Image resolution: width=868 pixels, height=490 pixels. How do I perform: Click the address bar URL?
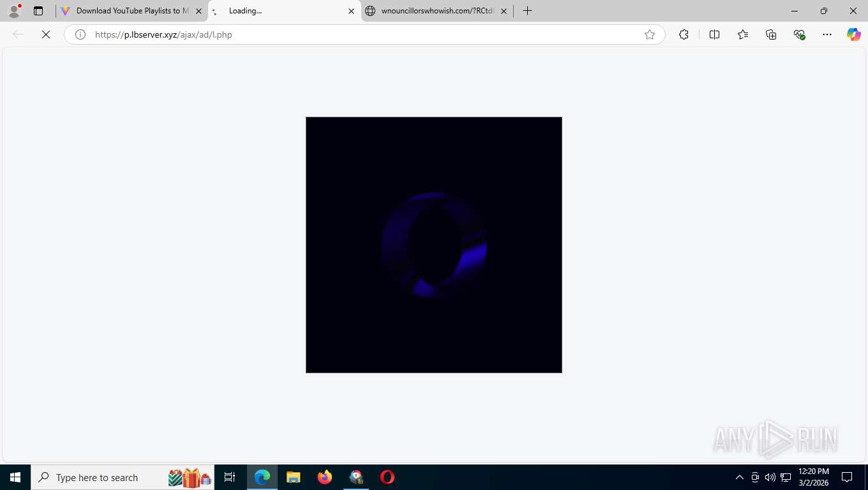[x=163, y=34]
